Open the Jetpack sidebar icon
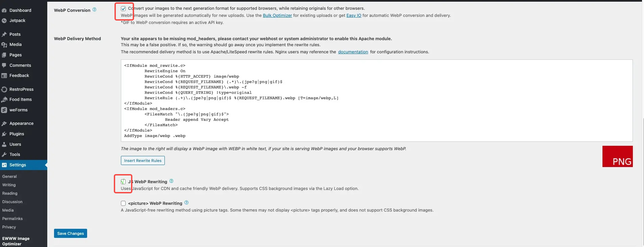The width and height of the screenshot is (644, 247). pyautogui.click(x=4, y=20)
